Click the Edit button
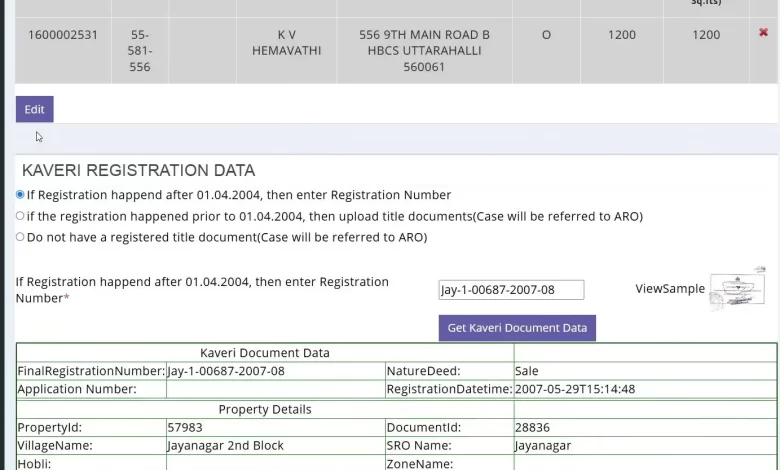The height and width of the screenshot is (470, 780). click(x=34, y=109)
